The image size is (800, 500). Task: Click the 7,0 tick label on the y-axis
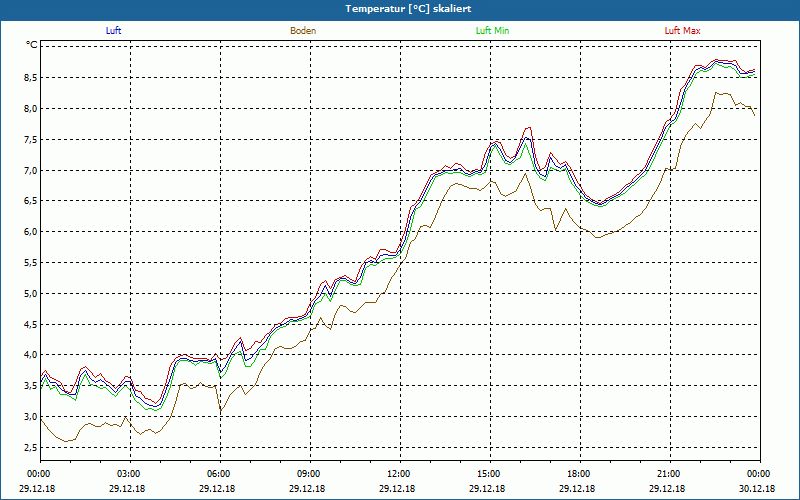(30, 170)
